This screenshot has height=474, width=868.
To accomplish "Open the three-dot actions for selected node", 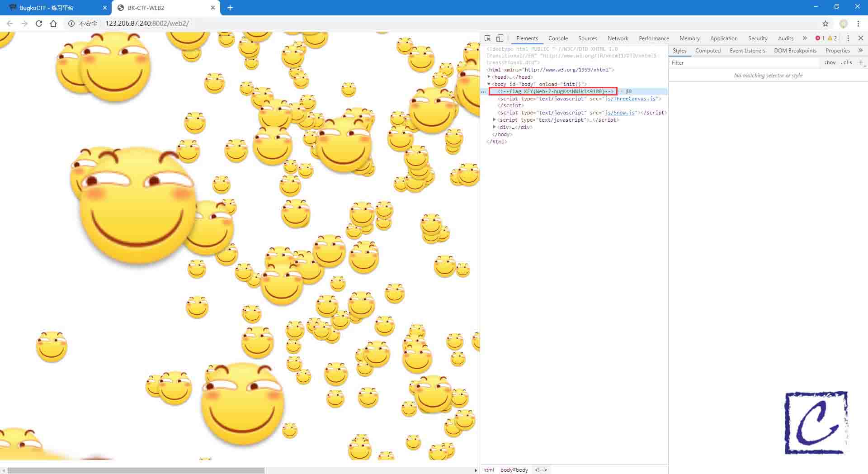I will 483,92.
